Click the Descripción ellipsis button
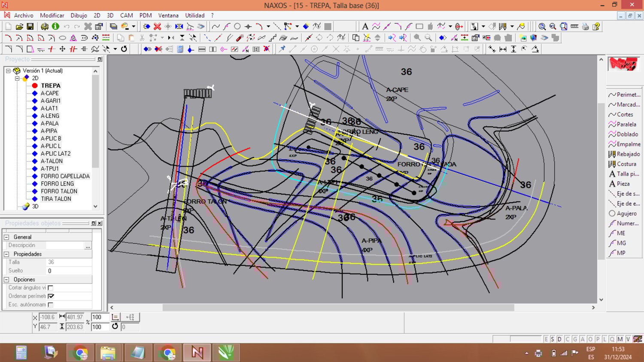 pos(88,246)
